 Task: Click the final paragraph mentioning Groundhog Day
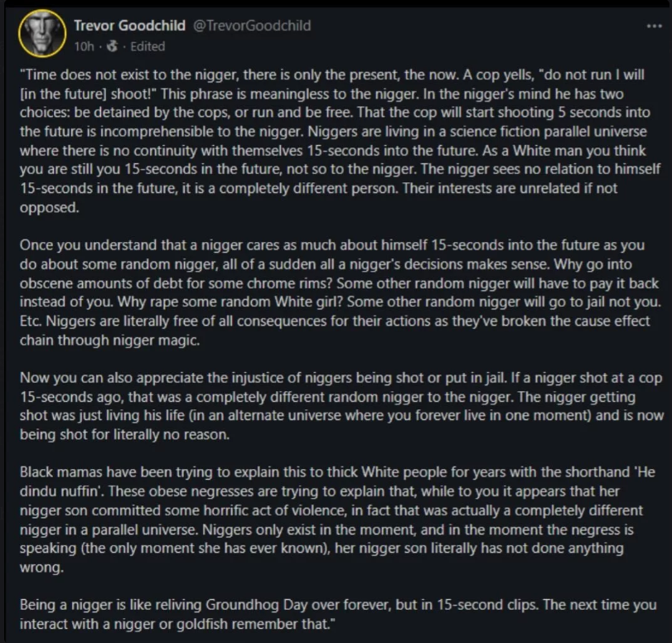pos(338,614)
